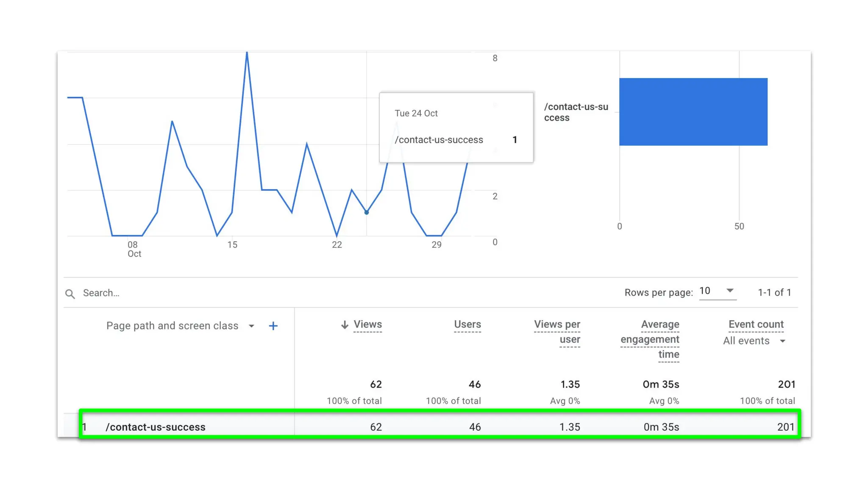
Task: Click the /contact-us-success tooltip entry
Action: click(x=439, y=140)
